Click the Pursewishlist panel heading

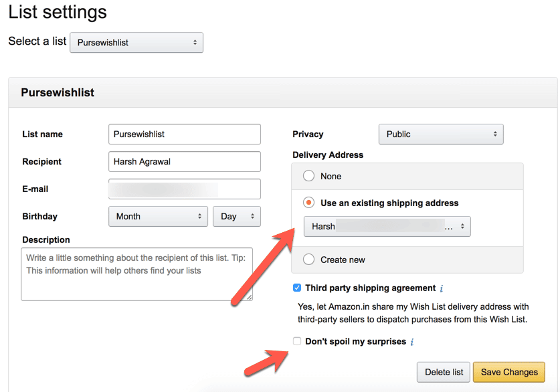[58, 92]
